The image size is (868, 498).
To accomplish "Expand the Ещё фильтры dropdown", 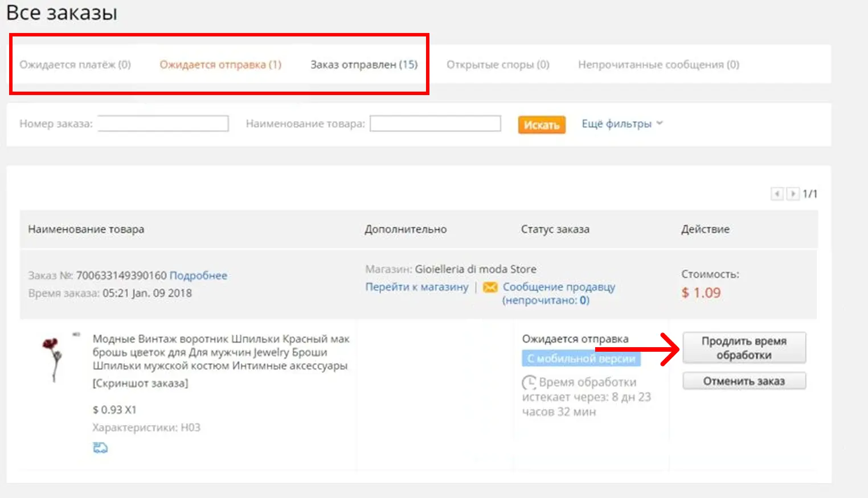I will coord(622,124).
